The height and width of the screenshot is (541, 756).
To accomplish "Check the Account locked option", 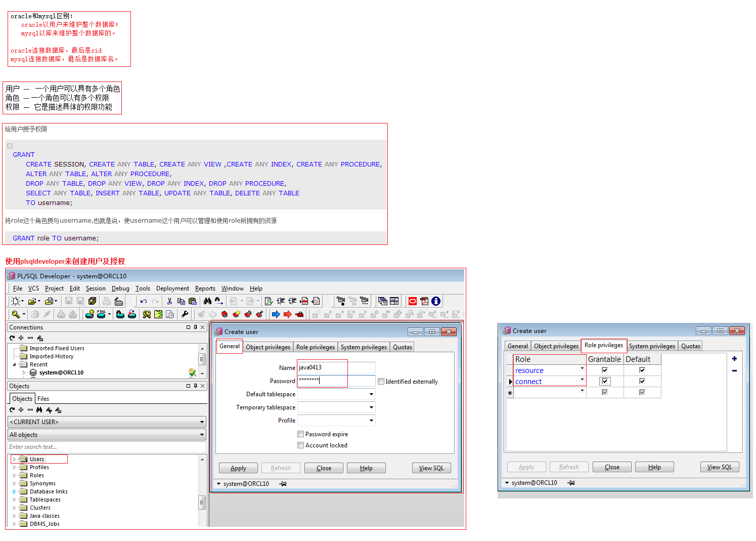I will point(301,445).
